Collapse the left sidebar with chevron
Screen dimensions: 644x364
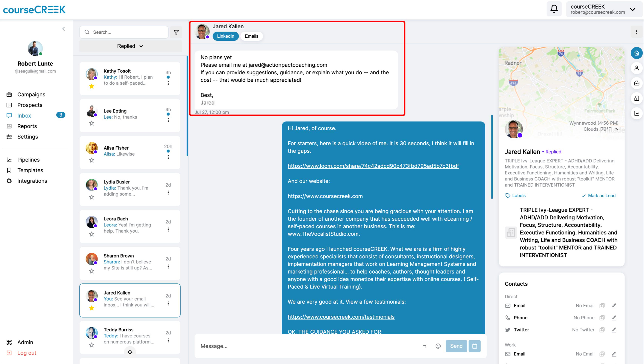[64, 29]
